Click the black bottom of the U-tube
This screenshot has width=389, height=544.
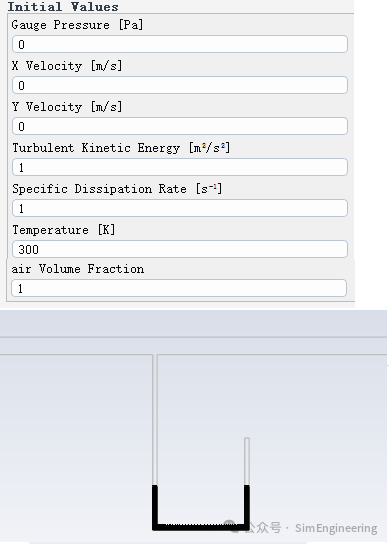coord(201,527)
